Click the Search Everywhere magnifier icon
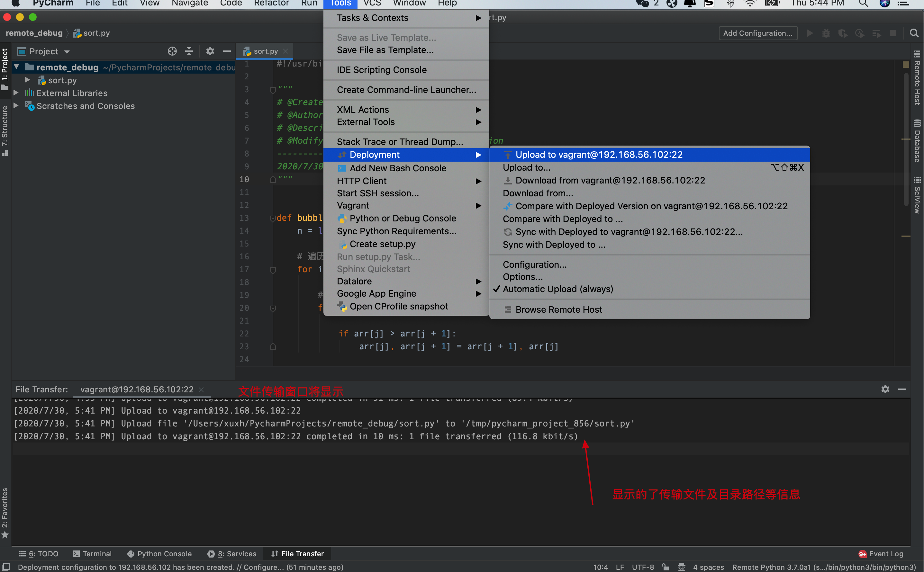 (914, 33)
